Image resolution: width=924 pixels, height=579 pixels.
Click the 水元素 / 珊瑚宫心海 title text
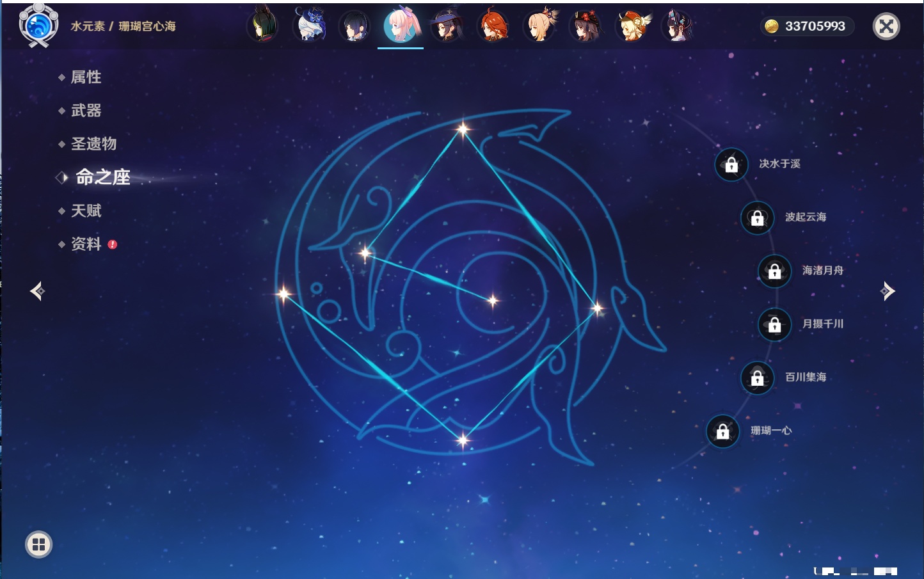pos(123,26)
